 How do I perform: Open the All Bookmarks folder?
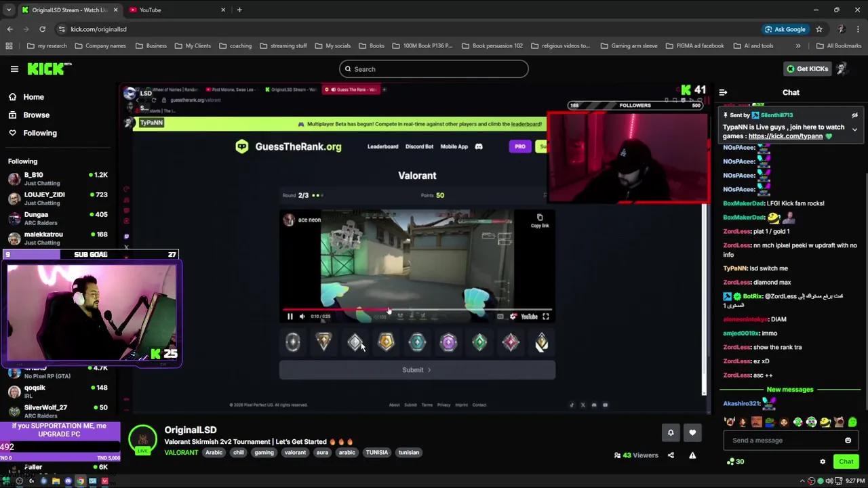click(x=838, y=46)
